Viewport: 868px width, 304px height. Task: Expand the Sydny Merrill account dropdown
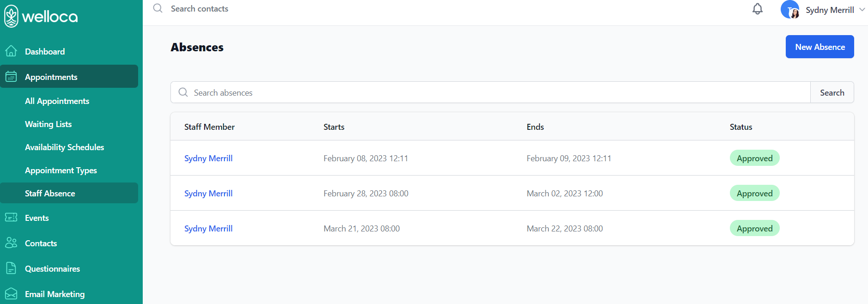[x=862, y=10]
